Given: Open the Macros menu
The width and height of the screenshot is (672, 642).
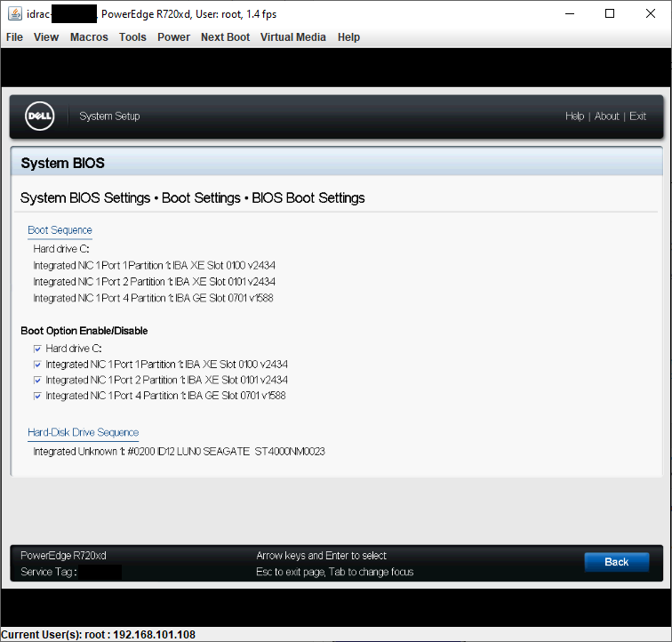Looking at the screenshot, I should click(x=89, y=37).
